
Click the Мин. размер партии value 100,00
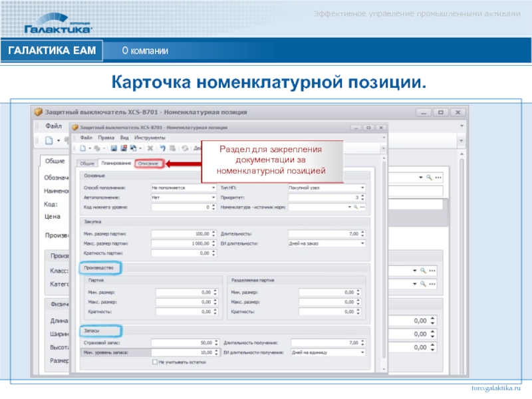[x=202, y=234]
